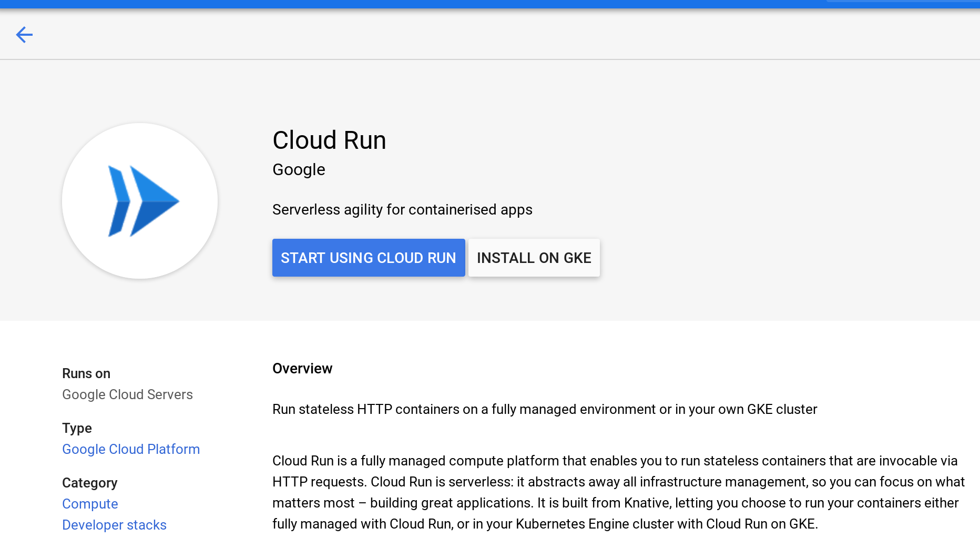Image resolution: width=980 pixels, height=548 pixels.
Task: Click the Cloud Run title heading
Action: click(329, 140)
